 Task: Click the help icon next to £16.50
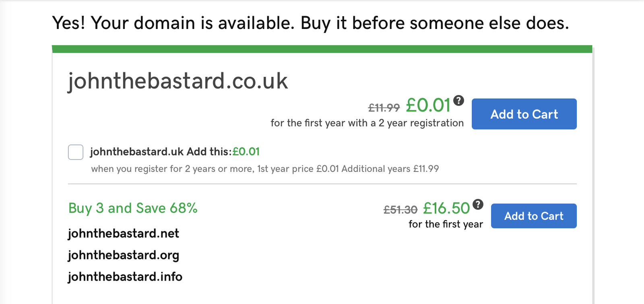click(x=478, y=204)
